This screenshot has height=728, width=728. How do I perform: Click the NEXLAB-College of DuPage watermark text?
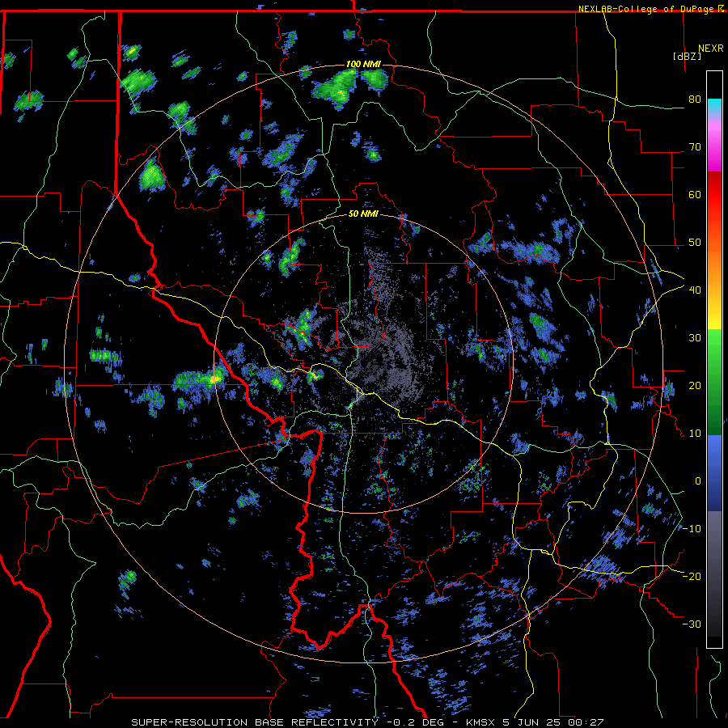click(x=650, y=9)
